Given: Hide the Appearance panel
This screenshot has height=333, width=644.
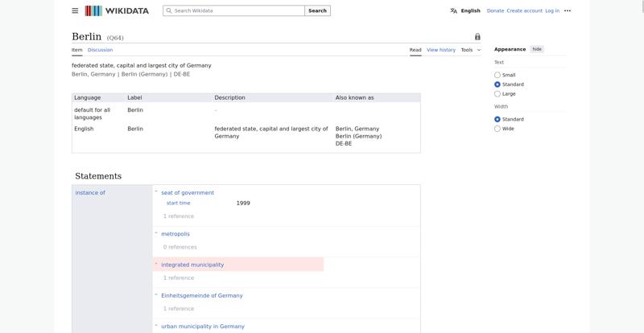Looking at the screenshot, I should point(537,49).
